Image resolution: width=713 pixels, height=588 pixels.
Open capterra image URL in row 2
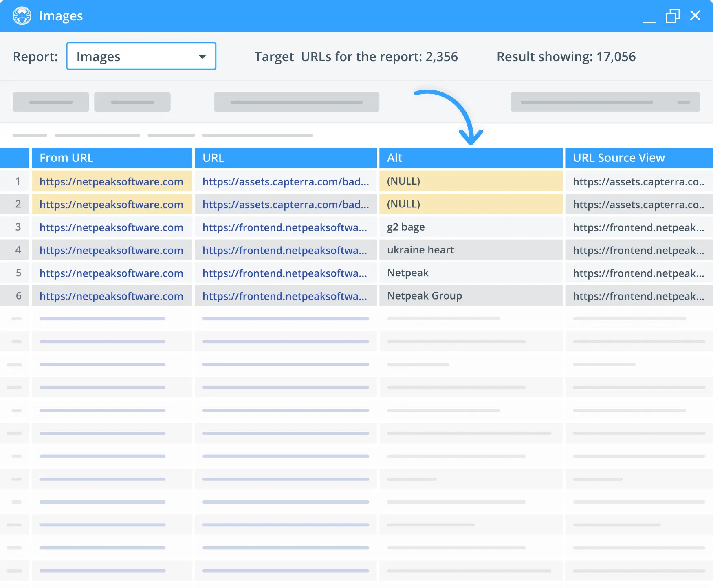(x=286, y=204)
